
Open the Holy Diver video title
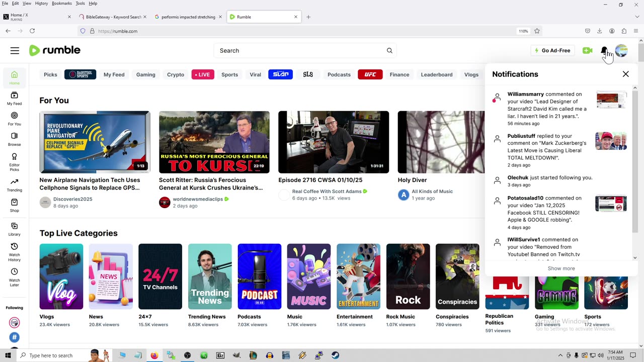[x=412, y=180]
